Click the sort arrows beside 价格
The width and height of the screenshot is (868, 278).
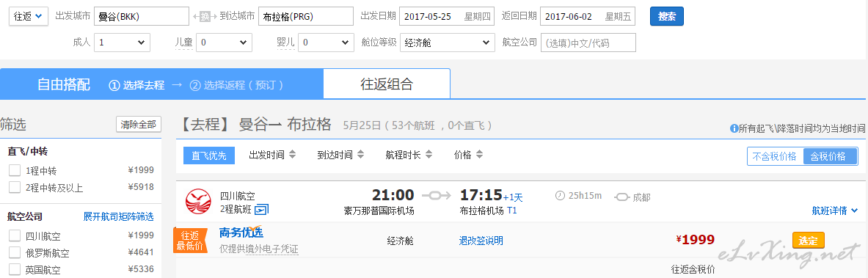coord(479,155)
